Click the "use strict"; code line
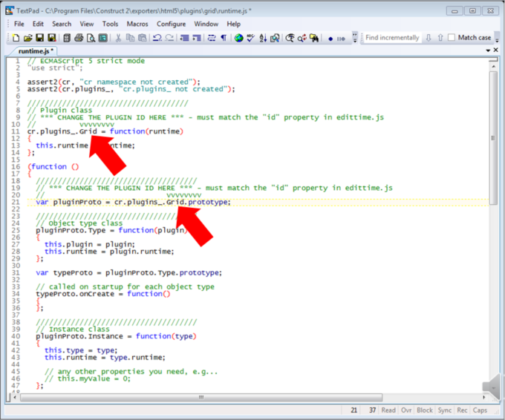505x420 pixels. (x=55, y=68)
